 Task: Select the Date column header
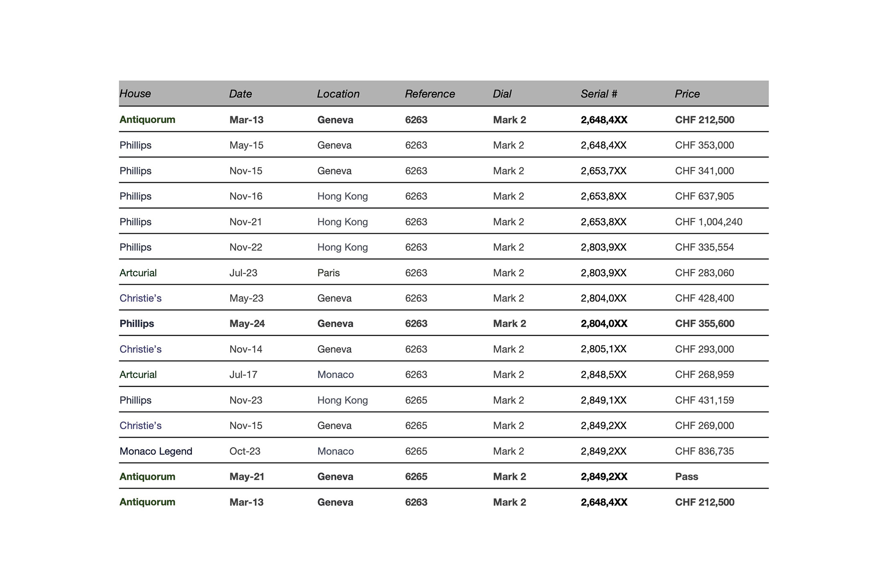[241, 94]
